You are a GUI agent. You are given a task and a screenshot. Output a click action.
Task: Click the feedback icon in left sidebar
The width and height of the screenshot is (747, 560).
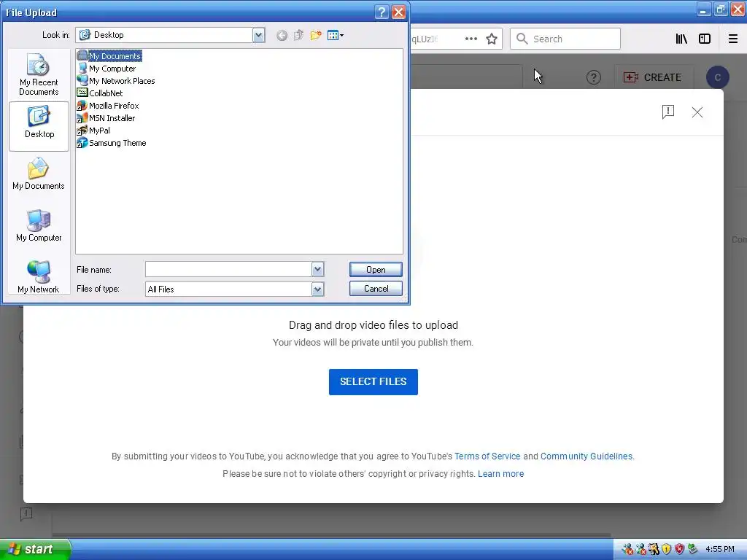pos(26,514)
